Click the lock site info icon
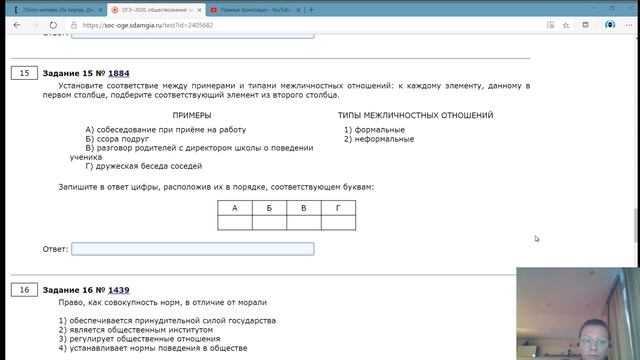 (74, 25)
